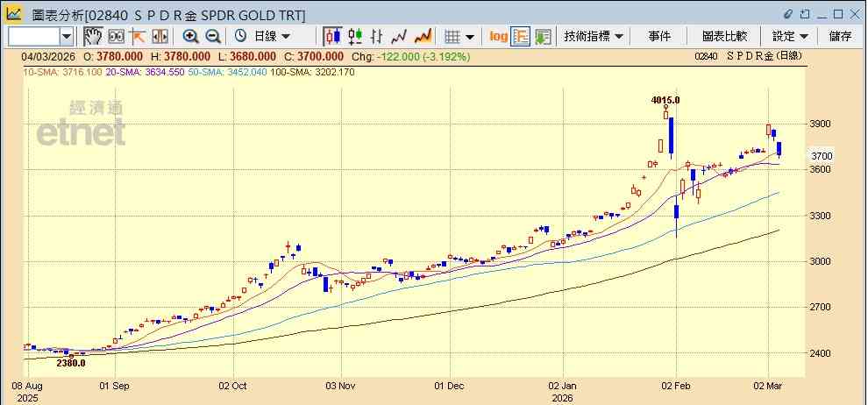Click the current price 3700 axis tag
This screenshot has width=868, height=405.
(821, 156)
